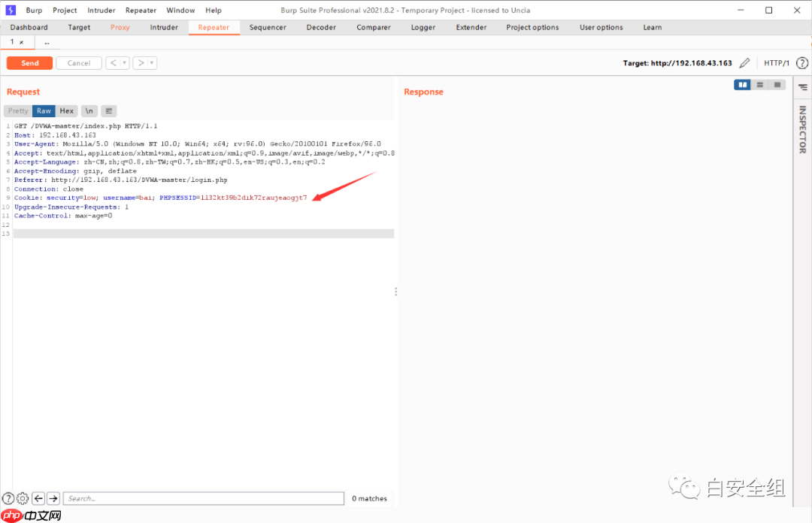This screenshot has height=523, width=812.
Task: Switch to the Dashboard tab
Action: (29, 28)
